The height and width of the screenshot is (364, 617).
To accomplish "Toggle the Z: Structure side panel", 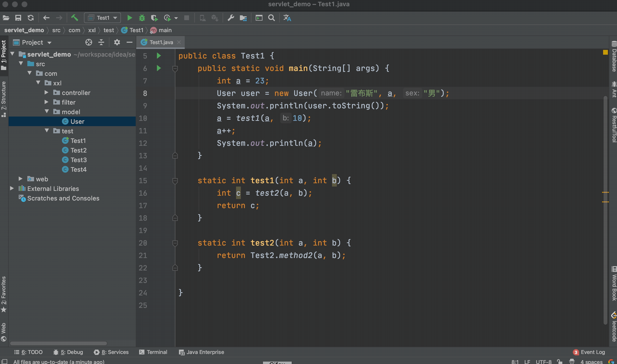I will (4, 98).
